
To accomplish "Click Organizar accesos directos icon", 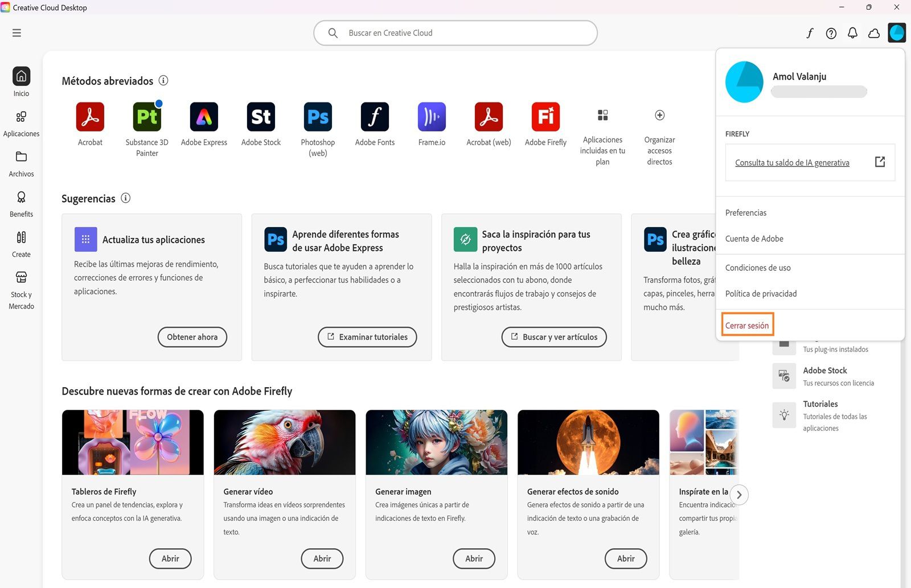I will 660,116.
